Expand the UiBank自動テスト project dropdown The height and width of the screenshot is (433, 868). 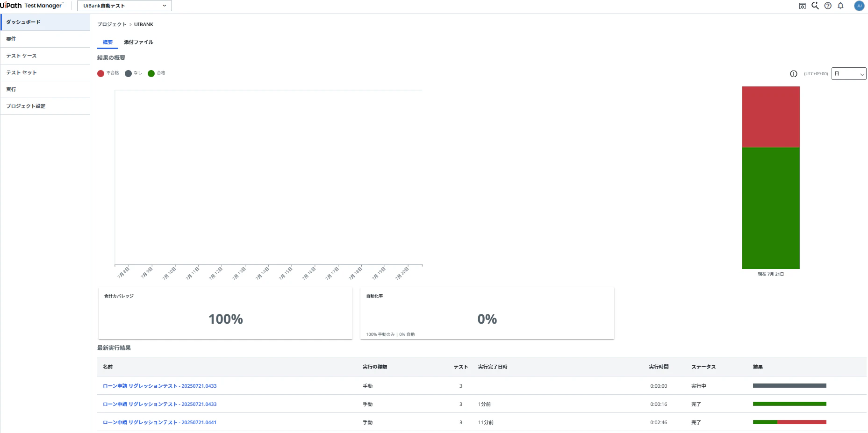124,6
